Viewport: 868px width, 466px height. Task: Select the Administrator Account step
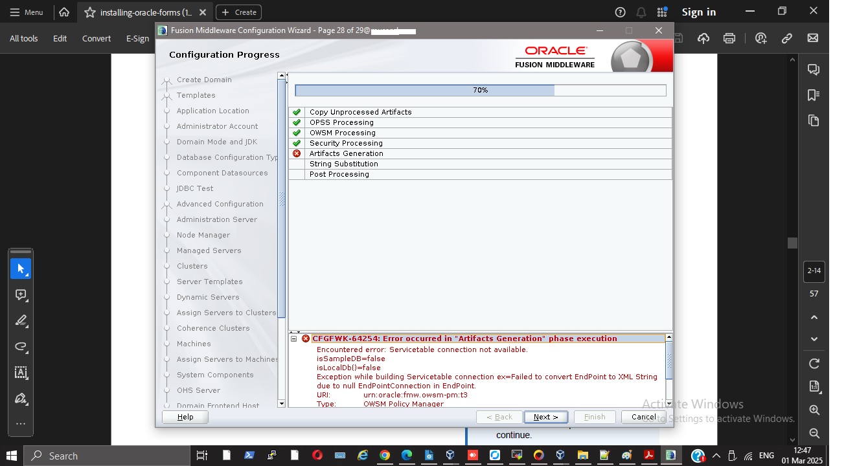[217, 126]
